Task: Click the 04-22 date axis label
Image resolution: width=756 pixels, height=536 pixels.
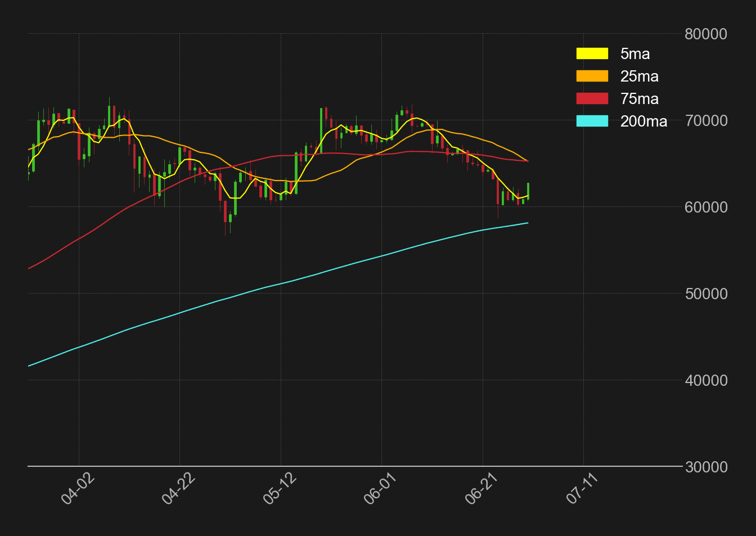Action: (x=178, y=489)
